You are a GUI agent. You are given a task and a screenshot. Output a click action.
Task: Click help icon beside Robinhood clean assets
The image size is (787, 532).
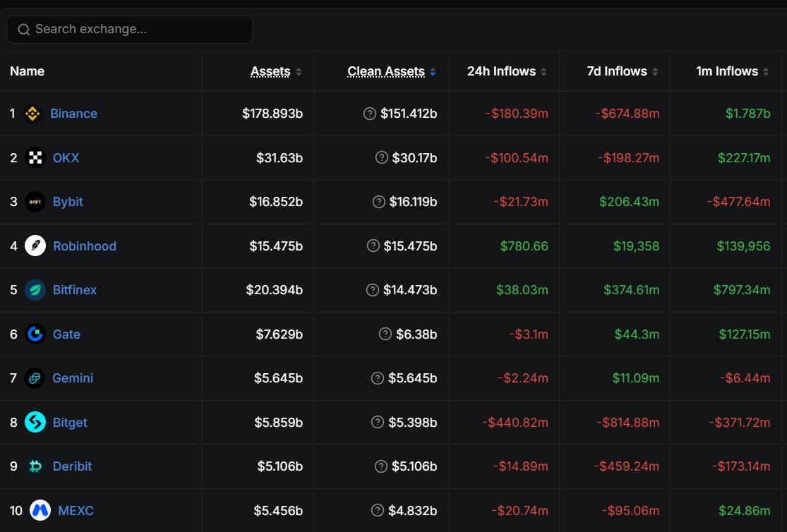pos(373,246)
